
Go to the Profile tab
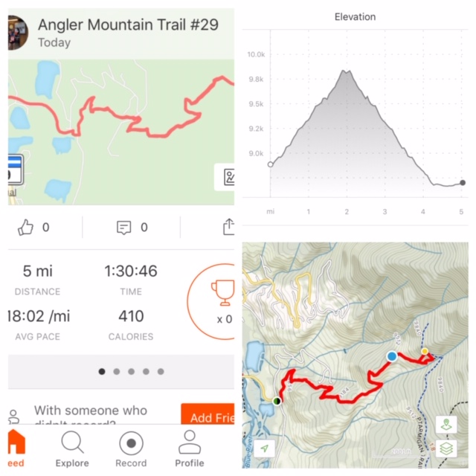pos(190,450)
